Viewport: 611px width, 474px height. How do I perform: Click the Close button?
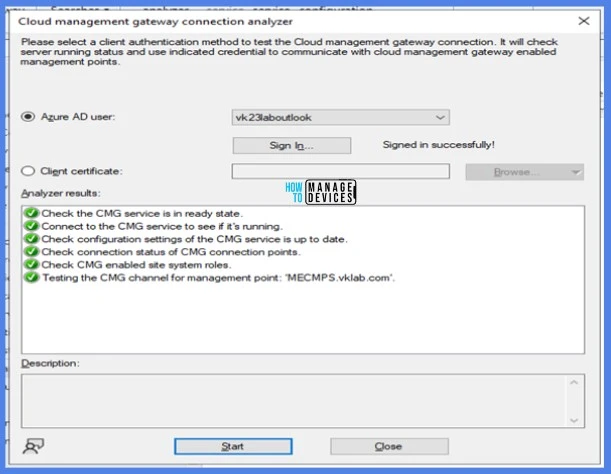pyautogui.click(x=389, y=446)
